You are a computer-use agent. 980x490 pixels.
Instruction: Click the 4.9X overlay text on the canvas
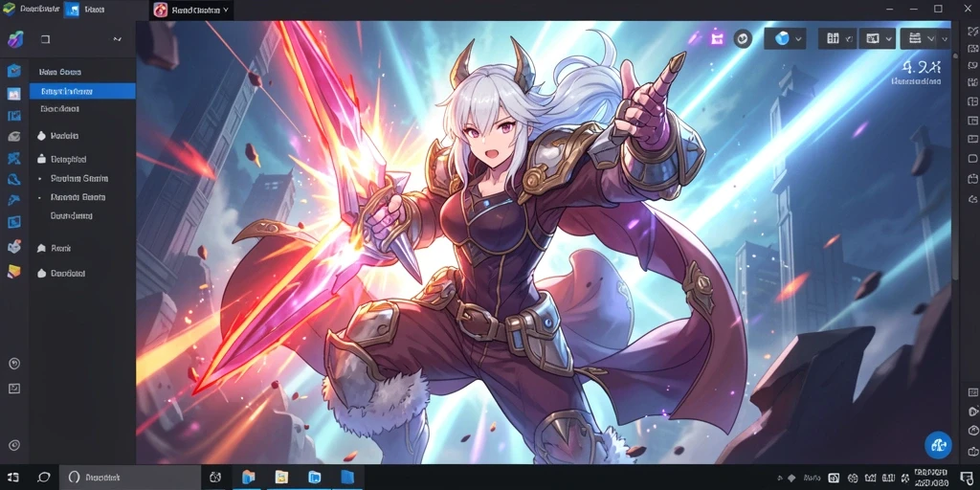pyautogui.click(x=923, y=66)
